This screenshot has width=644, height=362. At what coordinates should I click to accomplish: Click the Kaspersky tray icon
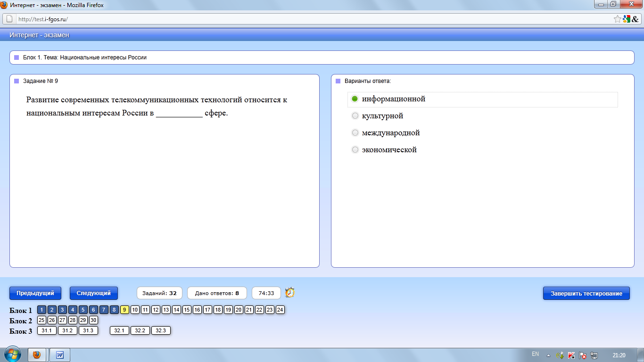pos(571,355)
